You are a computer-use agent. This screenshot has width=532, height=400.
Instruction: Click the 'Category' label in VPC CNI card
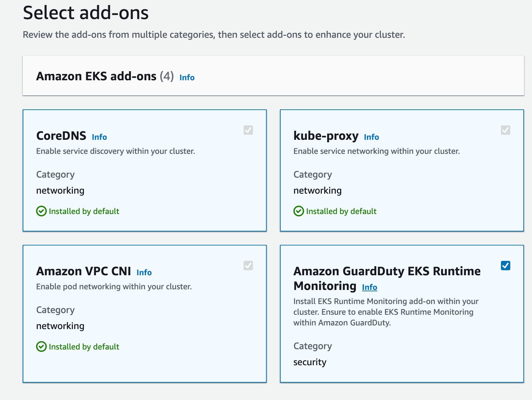[55, 310]
